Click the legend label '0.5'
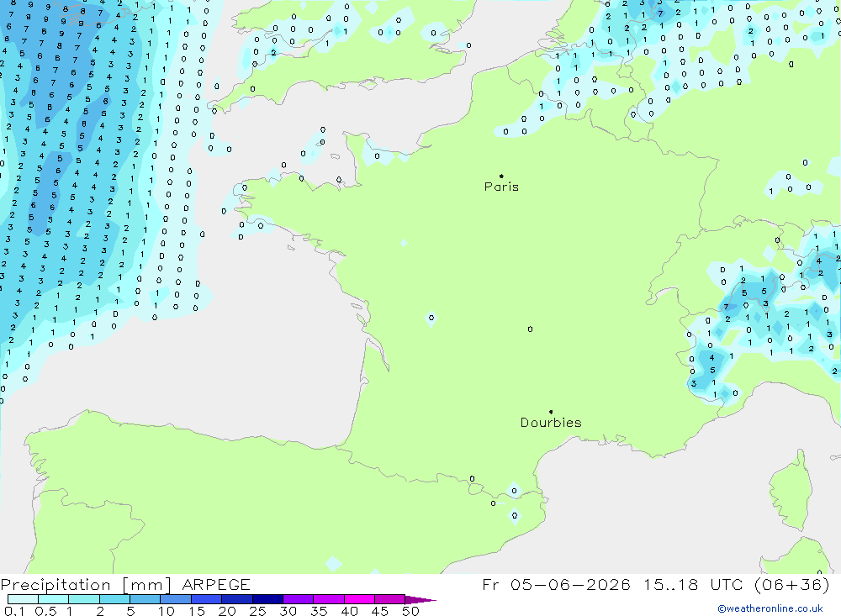 tap(45, 611)
